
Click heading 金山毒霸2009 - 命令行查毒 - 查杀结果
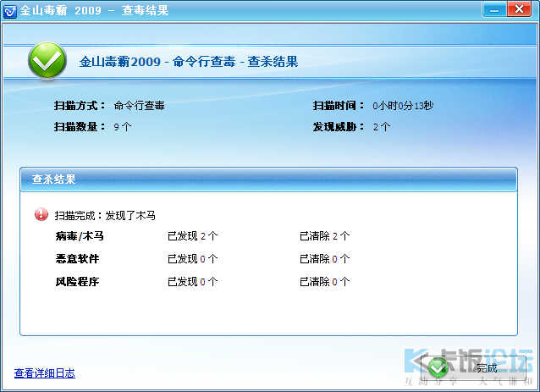click(x=189, y=62)
